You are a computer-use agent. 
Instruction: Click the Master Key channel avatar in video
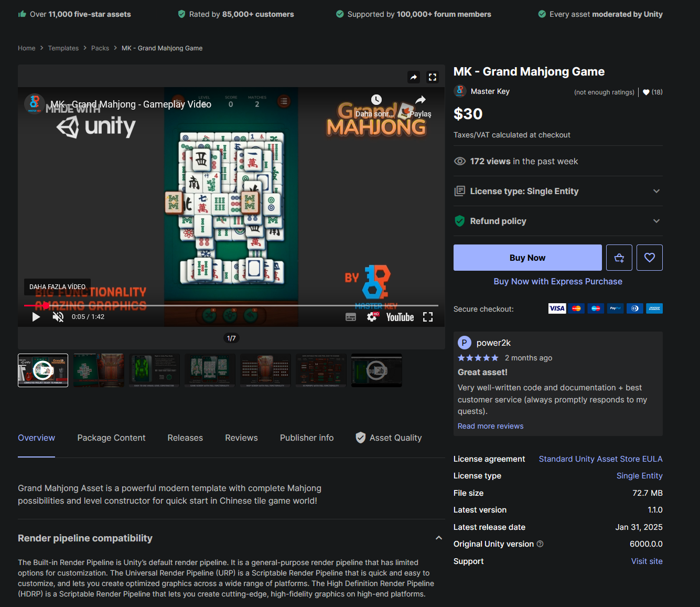(35, 103)
